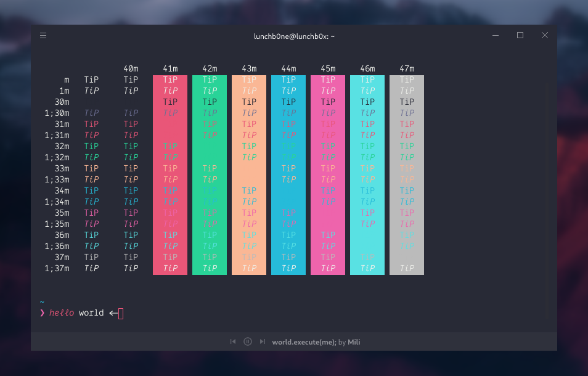The height and width of the screenshot is (376, 588).
Task: Click TiP in gray 47m column, 1;37m row
Action: point(407,268)
